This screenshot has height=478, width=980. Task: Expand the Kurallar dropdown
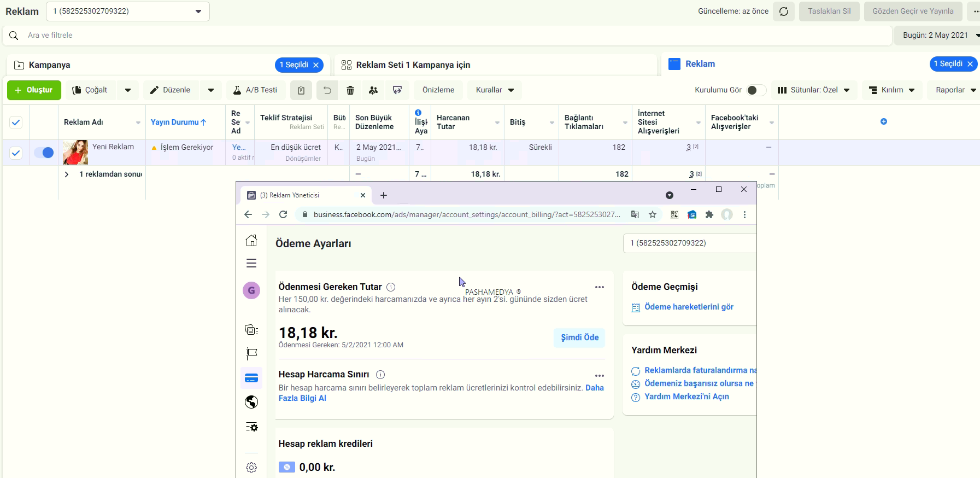point(495,90)
